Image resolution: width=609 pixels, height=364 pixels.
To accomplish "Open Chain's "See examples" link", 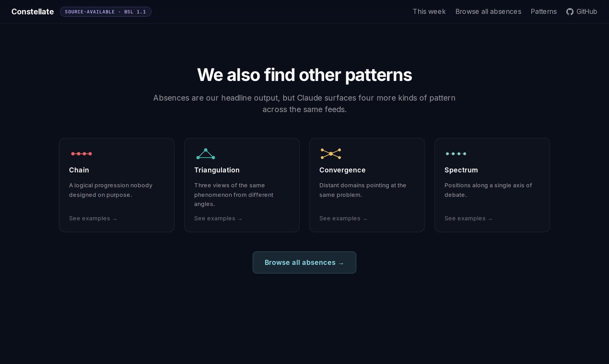I will [93, 218].
